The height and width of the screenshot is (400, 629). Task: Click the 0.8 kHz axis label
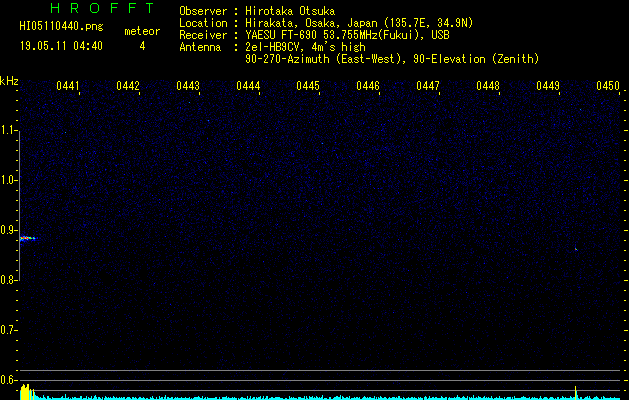click(x=8, y=280)
